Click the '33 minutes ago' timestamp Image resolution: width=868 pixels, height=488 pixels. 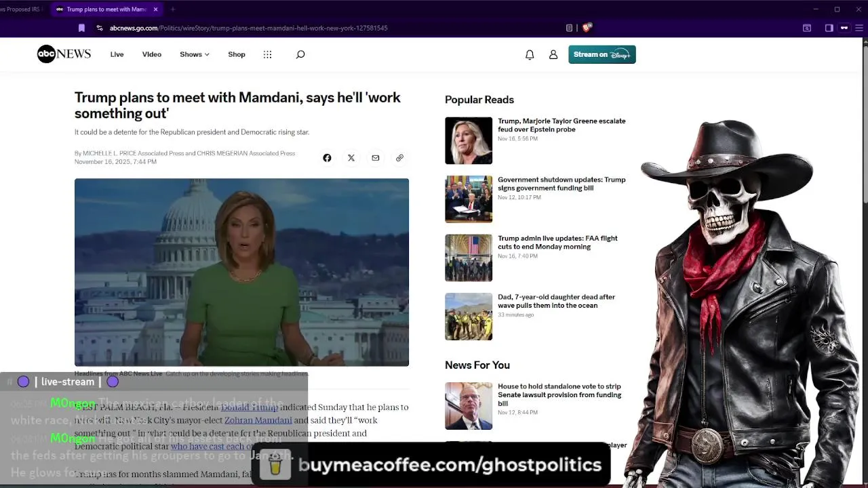tap(516, 315)
